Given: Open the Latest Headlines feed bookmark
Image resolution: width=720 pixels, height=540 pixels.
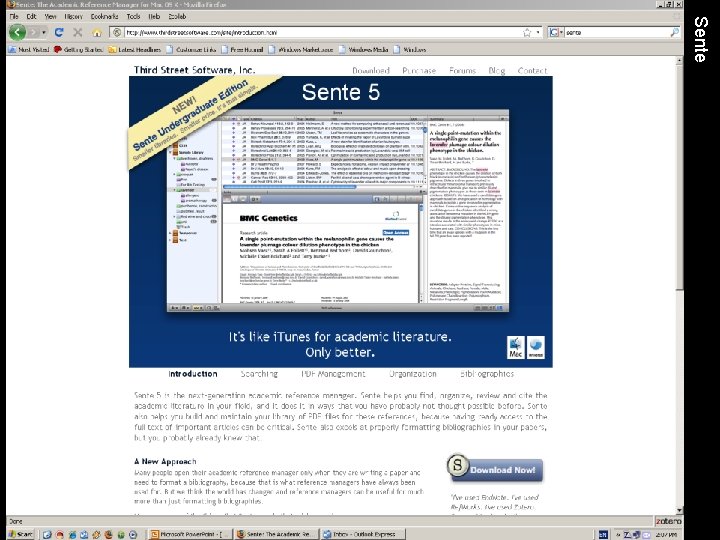Looking at the screenshot, I should 134,50.
